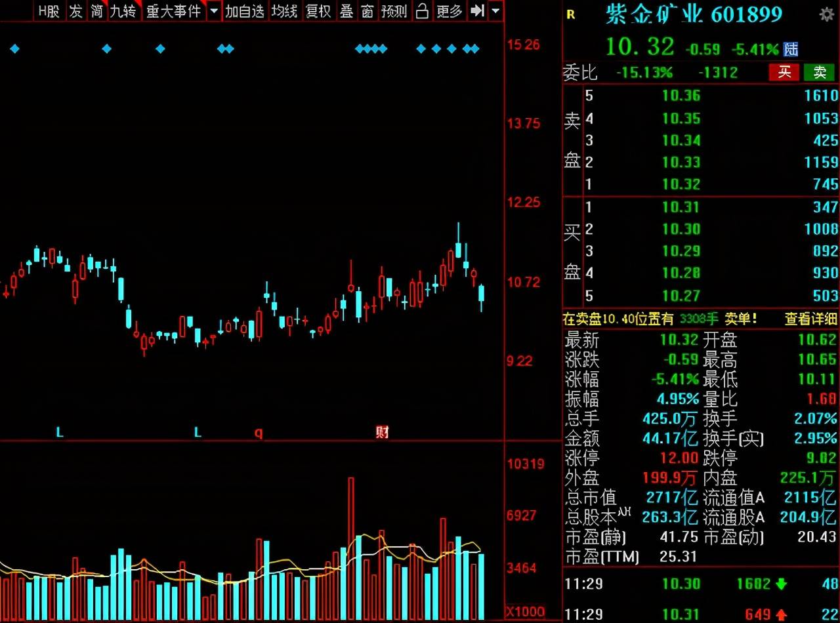This screenshot has height=623, width=840.
Task: Click the red q marker on chart
Action: coord(259,433)
